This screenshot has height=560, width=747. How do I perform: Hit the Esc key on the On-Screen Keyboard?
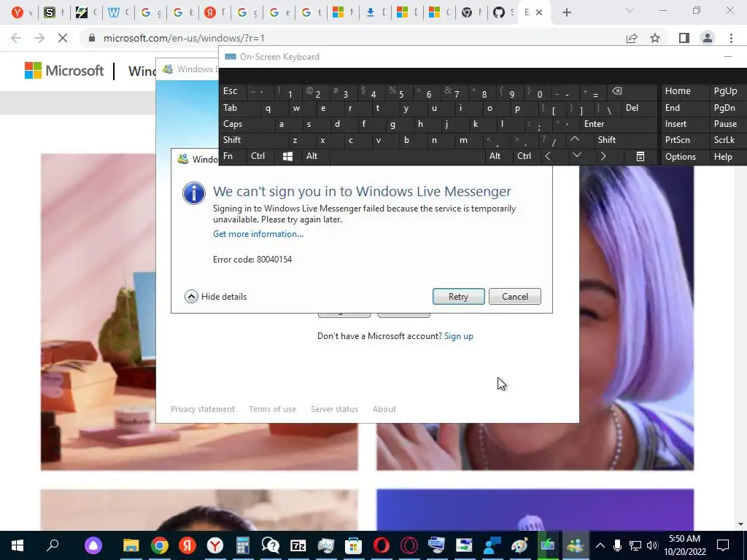[x=233, y=91]
